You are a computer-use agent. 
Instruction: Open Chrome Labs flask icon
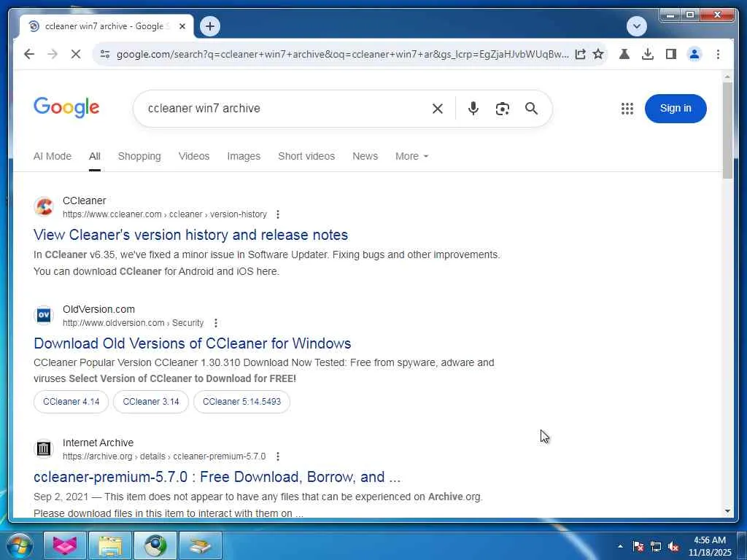tap(624, 54)
